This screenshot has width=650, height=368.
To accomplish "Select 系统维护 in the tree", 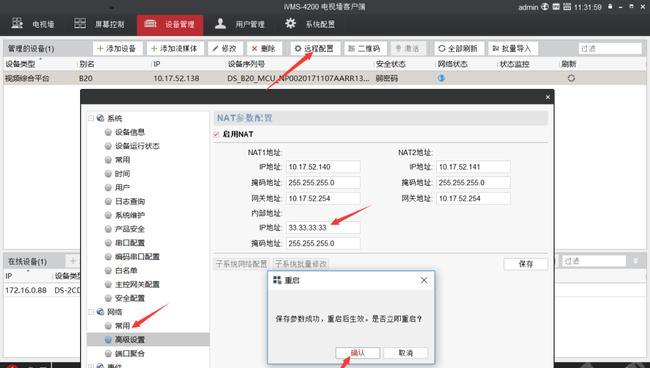I will pos(129,215).
